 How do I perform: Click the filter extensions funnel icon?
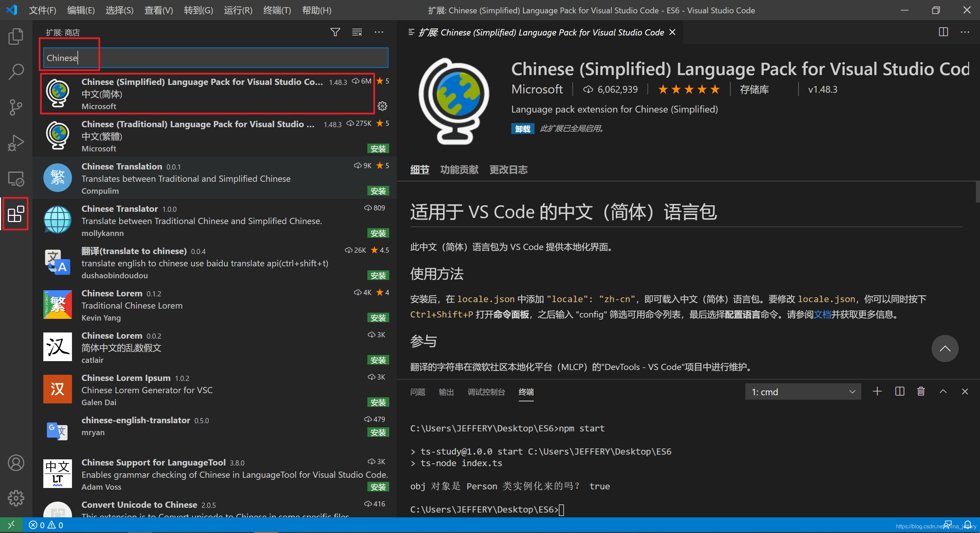(x=335, y=32)
